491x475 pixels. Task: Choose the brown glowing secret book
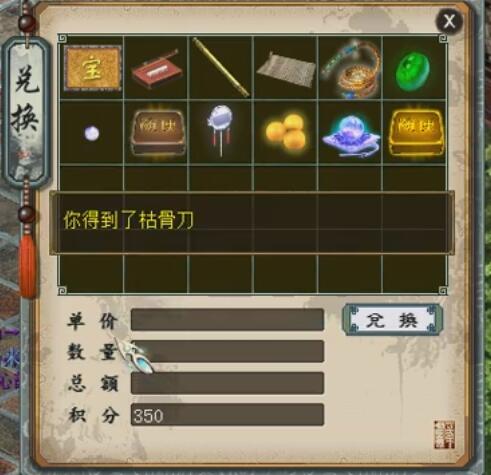pos(158,132)
